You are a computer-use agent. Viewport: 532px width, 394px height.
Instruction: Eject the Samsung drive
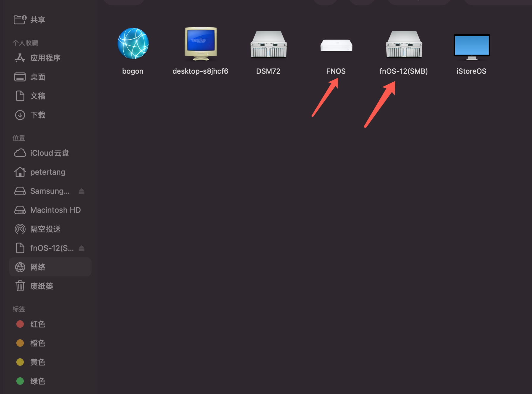(81, 191)
